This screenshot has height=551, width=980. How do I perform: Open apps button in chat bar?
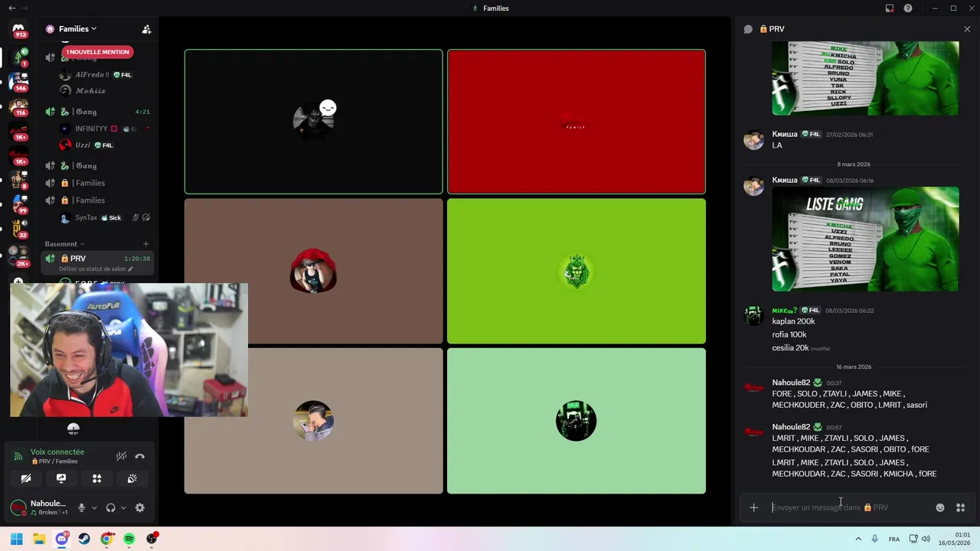(961, 507)
